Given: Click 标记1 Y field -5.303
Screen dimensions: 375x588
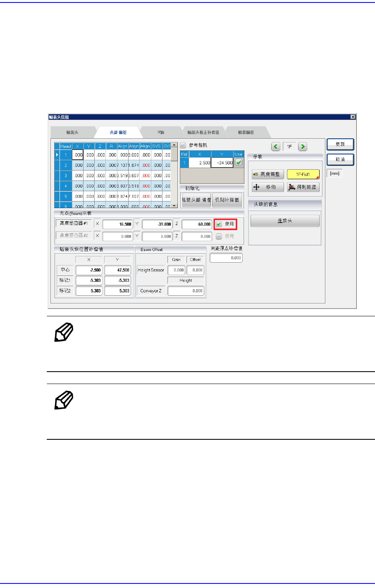Looking at the screenshot, I should point(117,280).
